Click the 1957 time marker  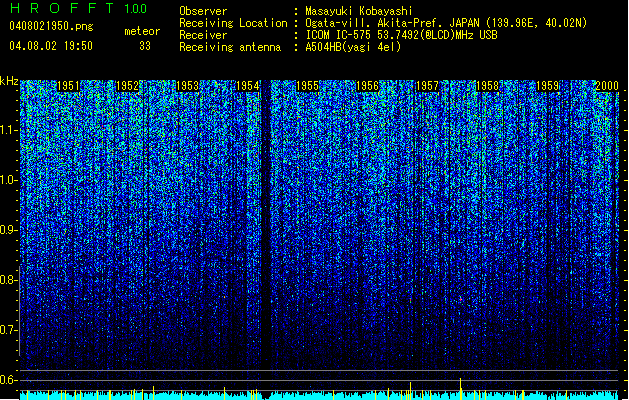(x=427, y=86)
